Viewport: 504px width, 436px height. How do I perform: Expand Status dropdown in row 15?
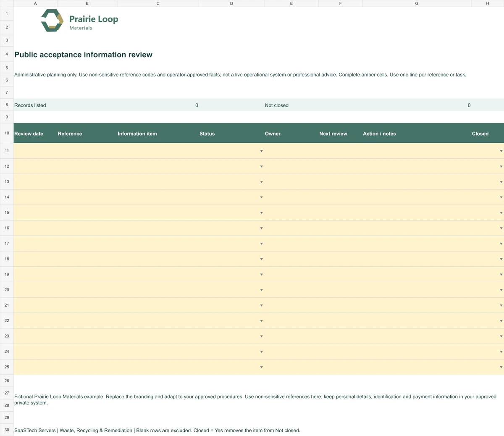point(261,213)
